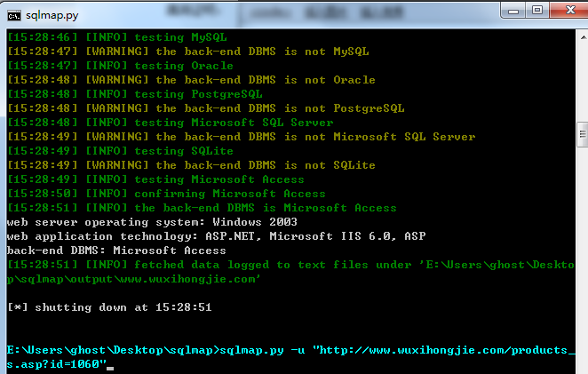The height and width of the screenshot is (374, 588).
Task: Close the sqlmap.py console window
Action: 569,10
